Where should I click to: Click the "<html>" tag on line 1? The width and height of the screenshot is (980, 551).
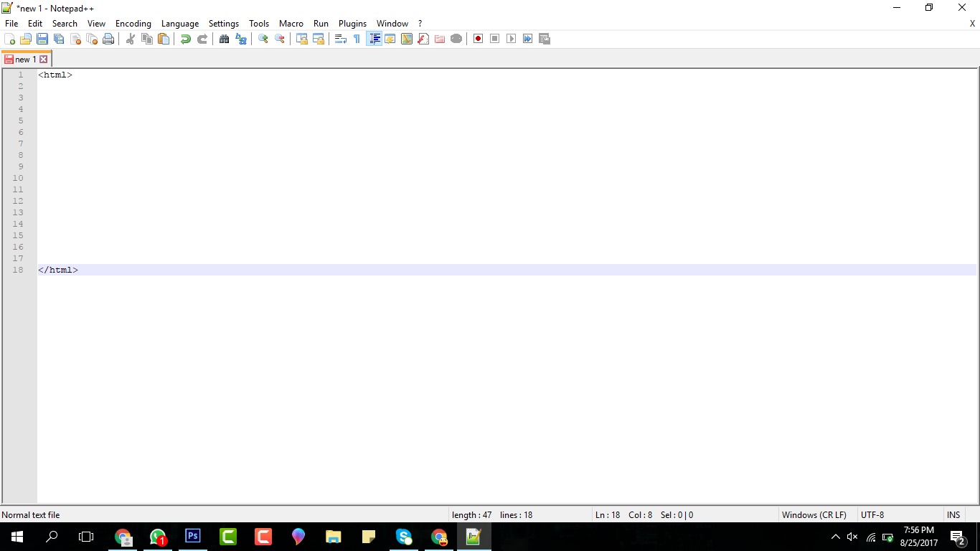tap(55, 75)
